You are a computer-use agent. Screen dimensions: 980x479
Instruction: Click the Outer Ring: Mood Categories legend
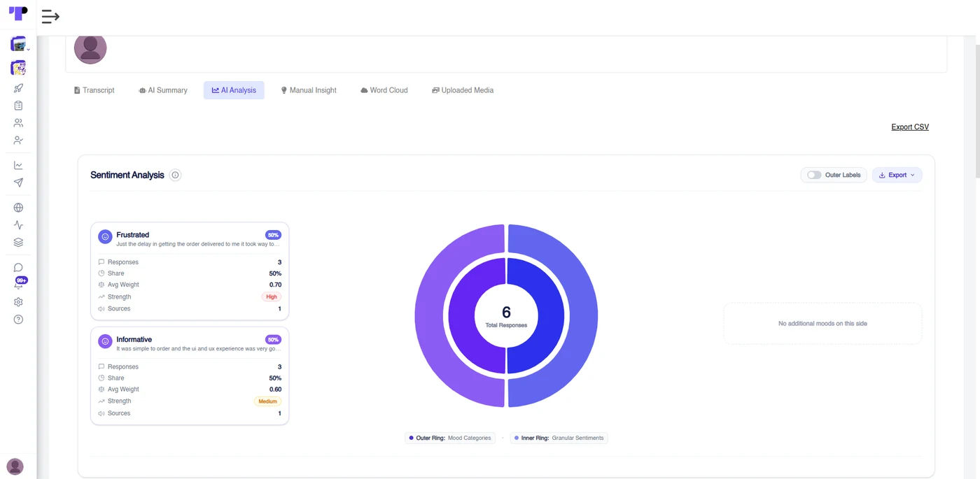[x=450, y=438]
